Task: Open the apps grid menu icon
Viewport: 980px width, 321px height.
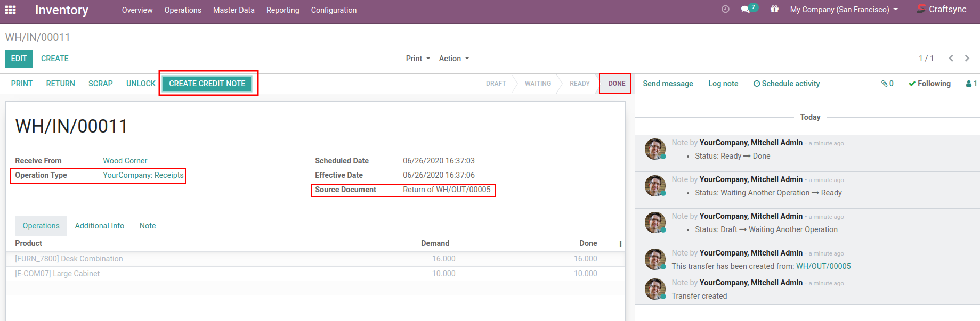Action: [10, 10]
